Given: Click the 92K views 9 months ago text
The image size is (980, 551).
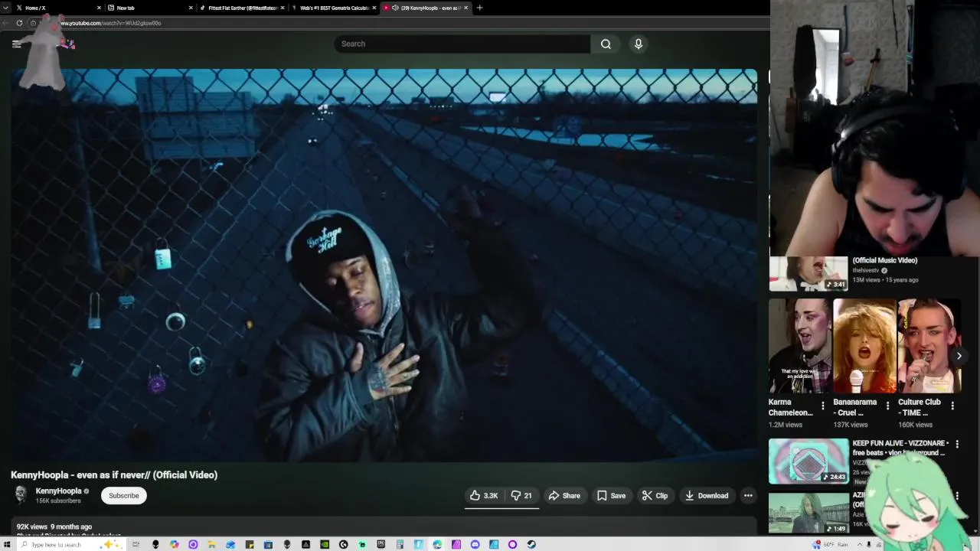Looking at the screenshot, I should click(54, 527).
